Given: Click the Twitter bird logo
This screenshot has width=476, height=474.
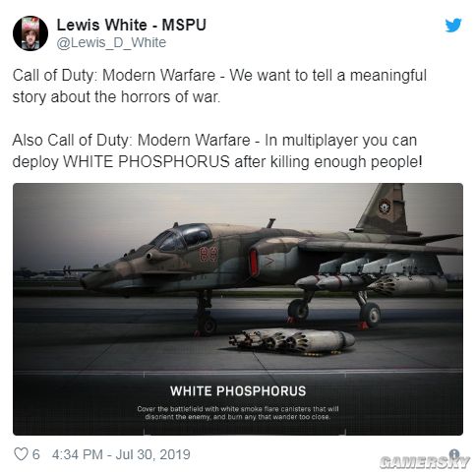Looking at the screenshot, I should 453,26.
